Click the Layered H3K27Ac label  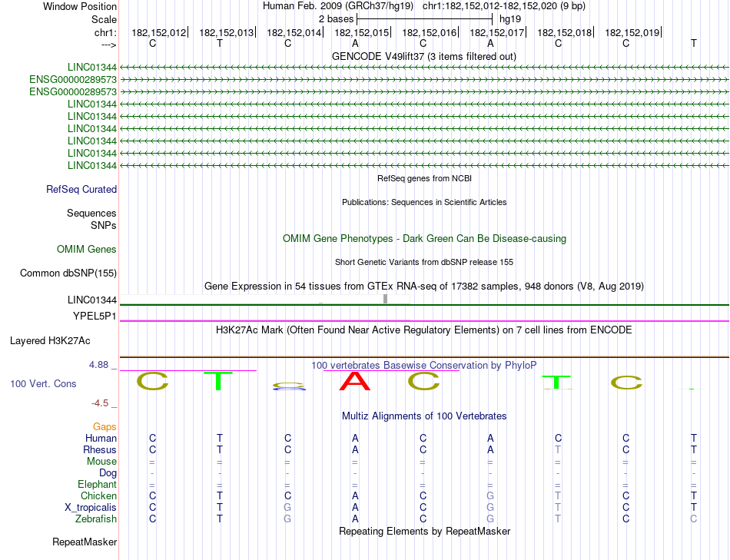pos(50,341)
